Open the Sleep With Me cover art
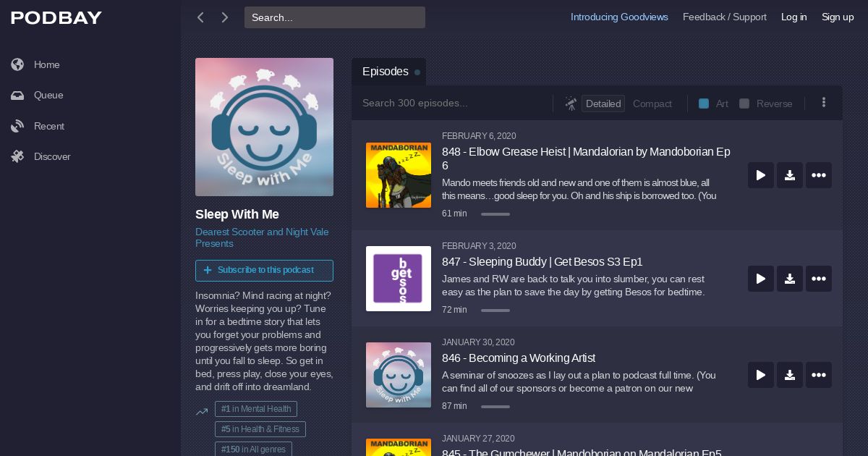 pos(264,127)
